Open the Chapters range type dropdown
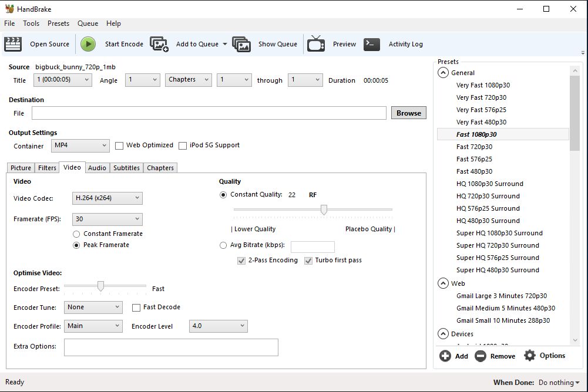This screenshot has height=392, width=588. click(188, 80)
